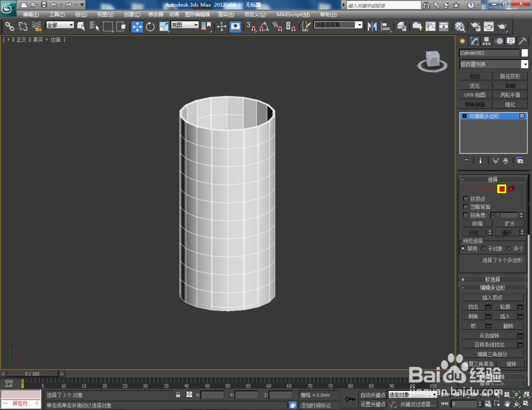Click the Align tool icon
The image size is (532, 410).
pos(385,26)
